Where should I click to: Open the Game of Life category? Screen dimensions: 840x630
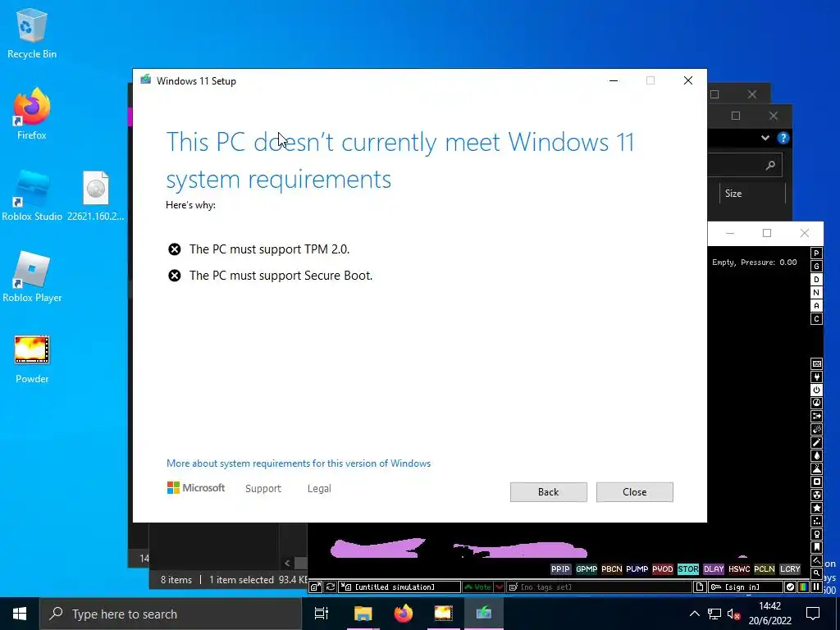tap(816, 521)
